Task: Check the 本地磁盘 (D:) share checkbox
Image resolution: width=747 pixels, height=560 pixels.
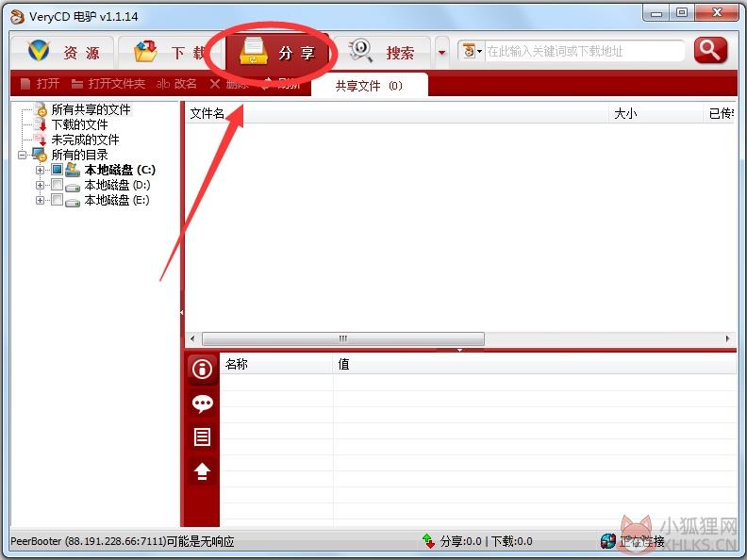Action: coord(57,184)
